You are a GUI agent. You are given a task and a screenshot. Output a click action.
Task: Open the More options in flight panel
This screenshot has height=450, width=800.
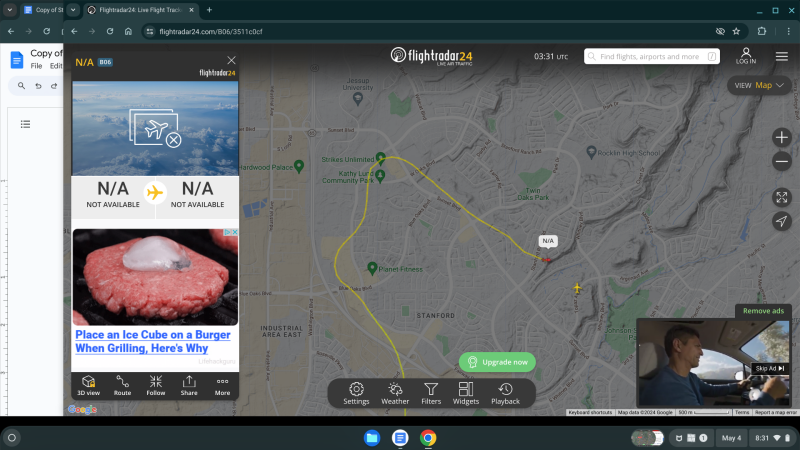coord(222,385)
